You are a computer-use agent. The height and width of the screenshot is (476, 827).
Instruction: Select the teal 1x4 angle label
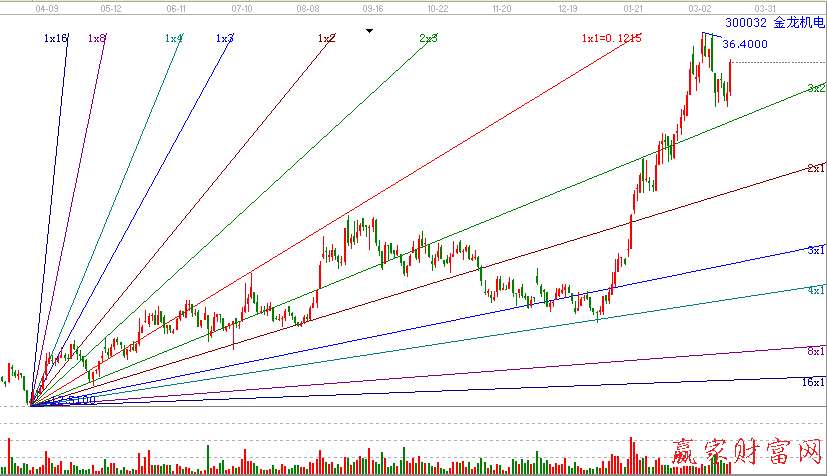174,38
